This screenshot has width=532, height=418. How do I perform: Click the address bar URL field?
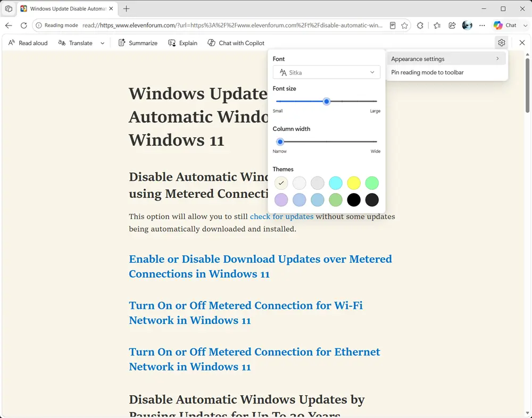pyautogui.click(x=232, y=26)
